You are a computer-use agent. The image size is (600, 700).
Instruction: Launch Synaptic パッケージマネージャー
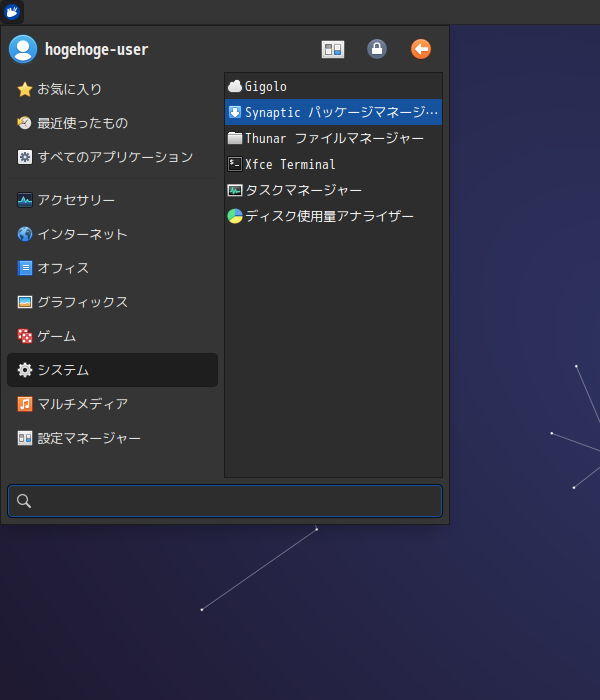point(333,112)
